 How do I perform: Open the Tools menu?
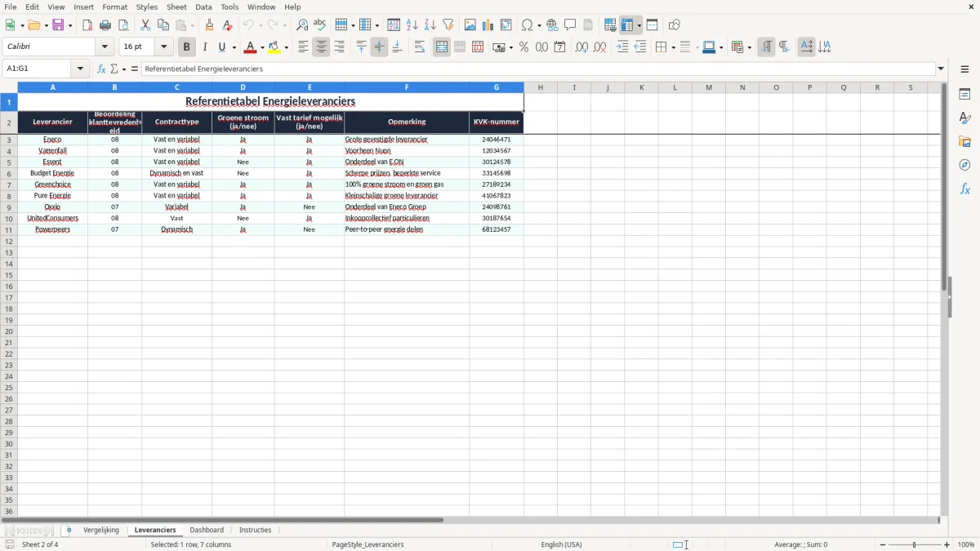tap(229, 7)
